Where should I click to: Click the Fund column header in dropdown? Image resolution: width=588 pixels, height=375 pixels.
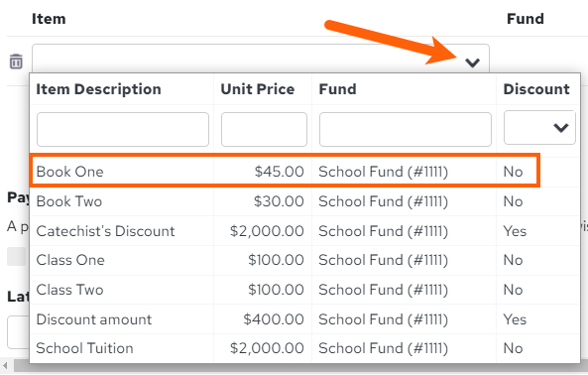337,89
